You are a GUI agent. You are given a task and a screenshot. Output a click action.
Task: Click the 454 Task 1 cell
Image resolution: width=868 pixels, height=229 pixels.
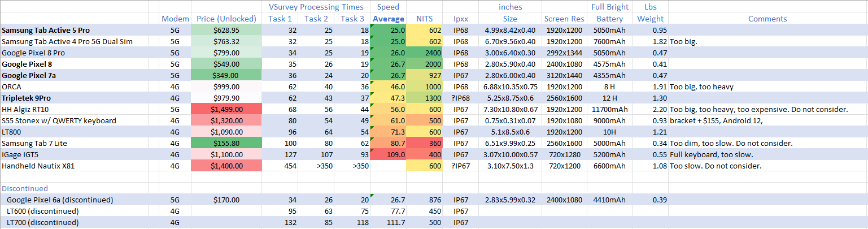coord(281,166)
